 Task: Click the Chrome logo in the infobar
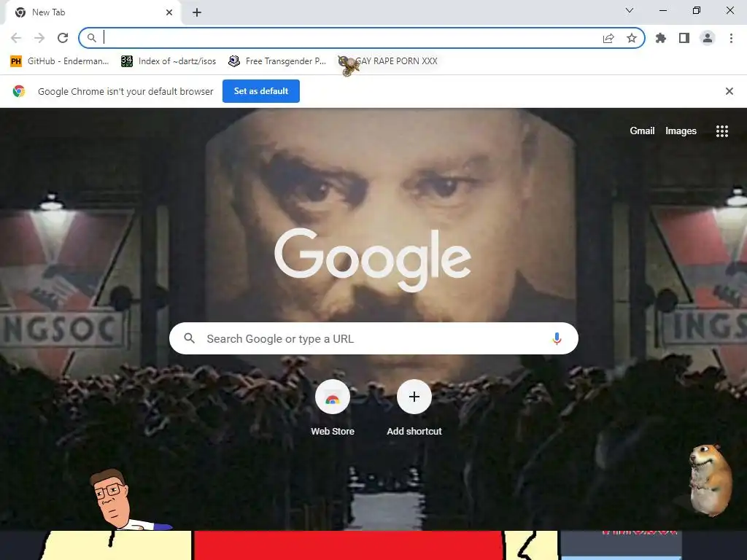pos(19,91)
